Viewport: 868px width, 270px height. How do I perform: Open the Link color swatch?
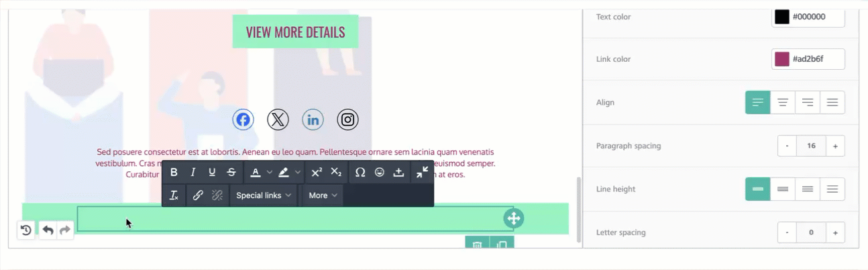coord(782,59)
